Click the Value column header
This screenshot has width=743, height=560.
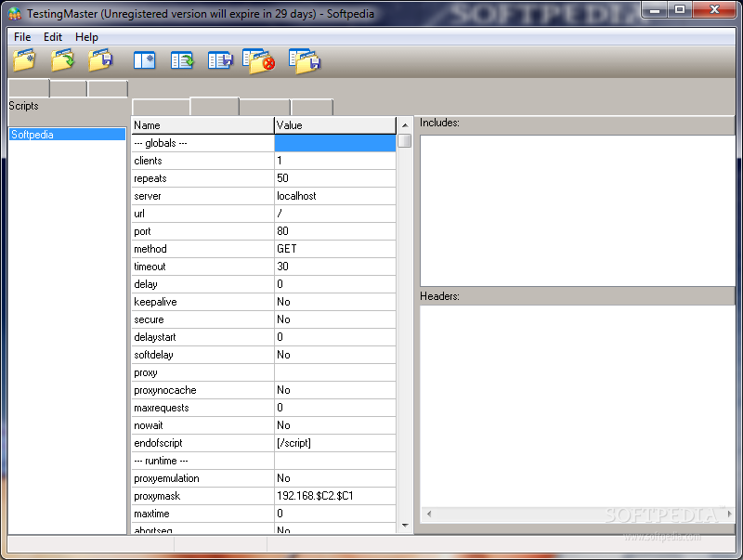[335, 125]
